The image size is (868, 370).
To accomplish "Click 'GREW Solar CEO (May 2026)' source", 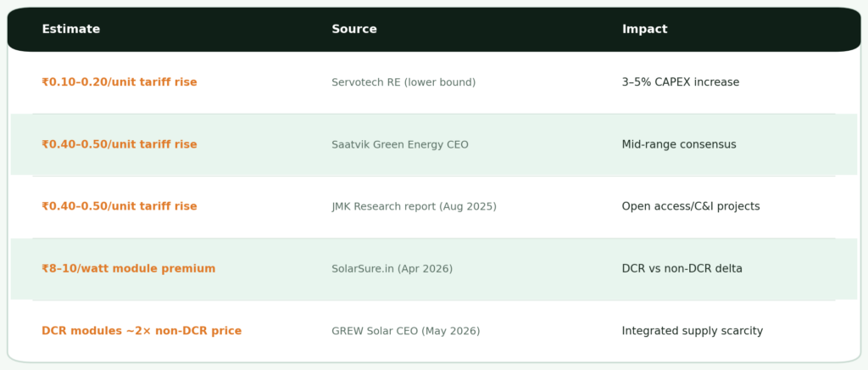I will (406, 331).
